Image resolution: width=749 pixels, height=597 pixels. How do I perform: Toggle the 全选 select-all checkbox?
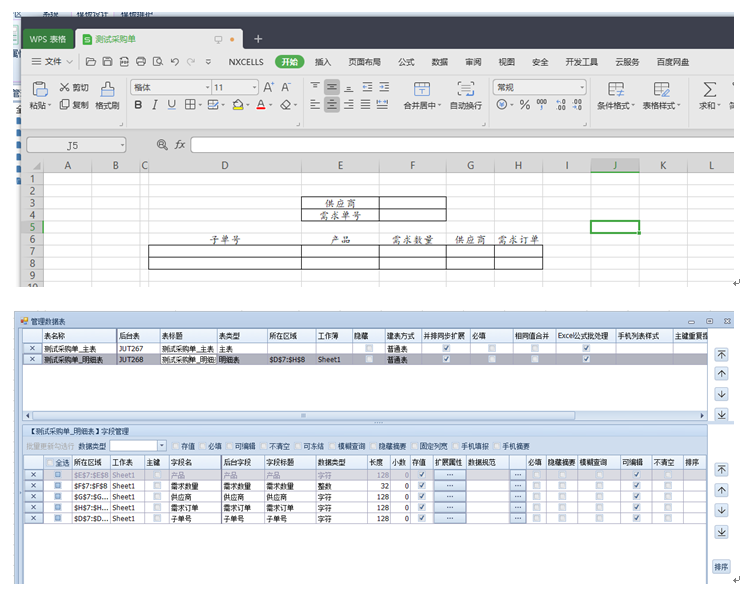point(52,463)
